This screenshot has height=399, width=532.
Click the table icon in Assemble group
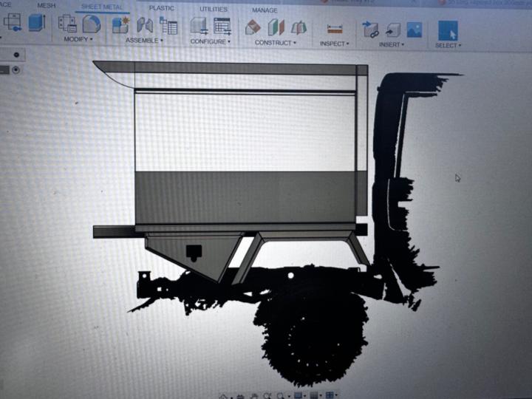click(x=168, y=26)
